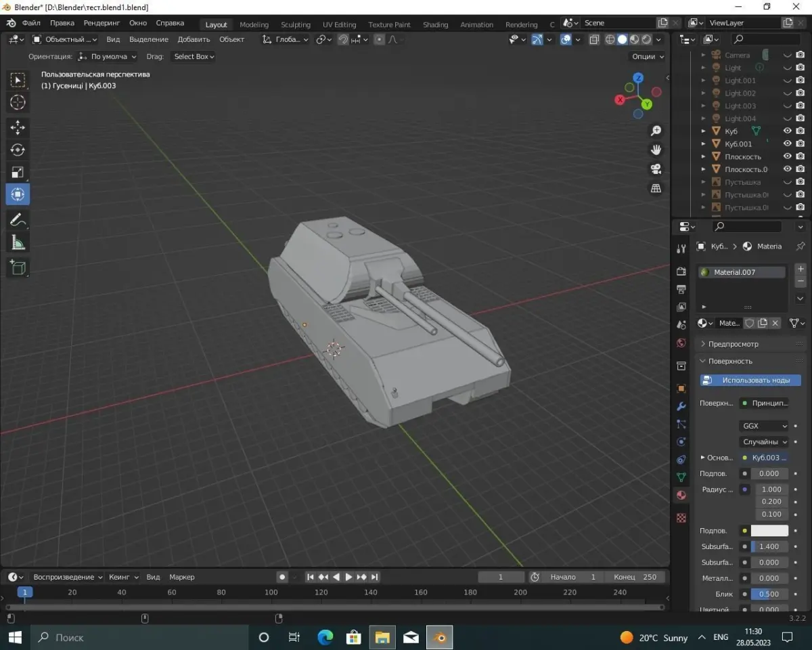
Task: Choose the Move tool
Action: (x=18, y=127)
